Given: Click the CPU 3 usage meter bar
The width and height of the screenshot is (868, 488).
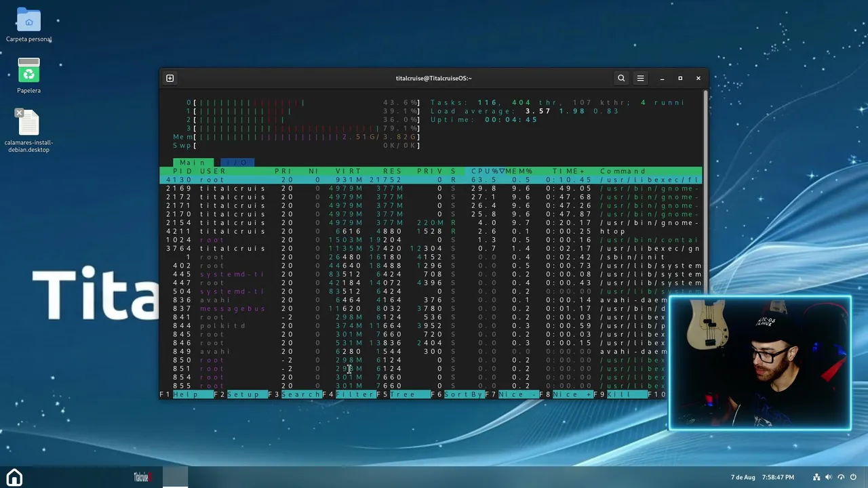Looking at the screenshot, I should pyautogui.click(x=303, y=129).
